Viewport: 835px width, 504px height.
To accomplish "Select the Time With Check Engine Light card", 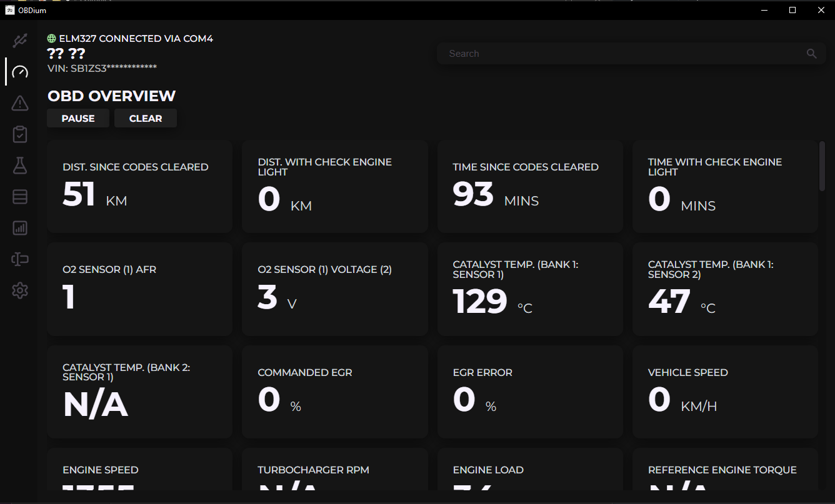I will 725,187.
